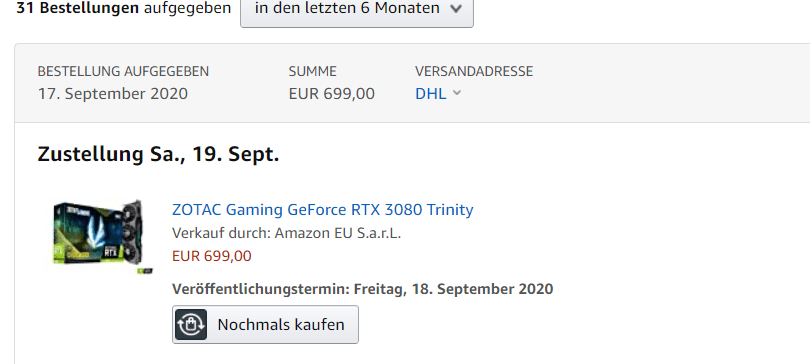810x364 pixels.
Task: Click the 'Zustellung Sa., 19. Sept.' heading
Action: point(158,154)
